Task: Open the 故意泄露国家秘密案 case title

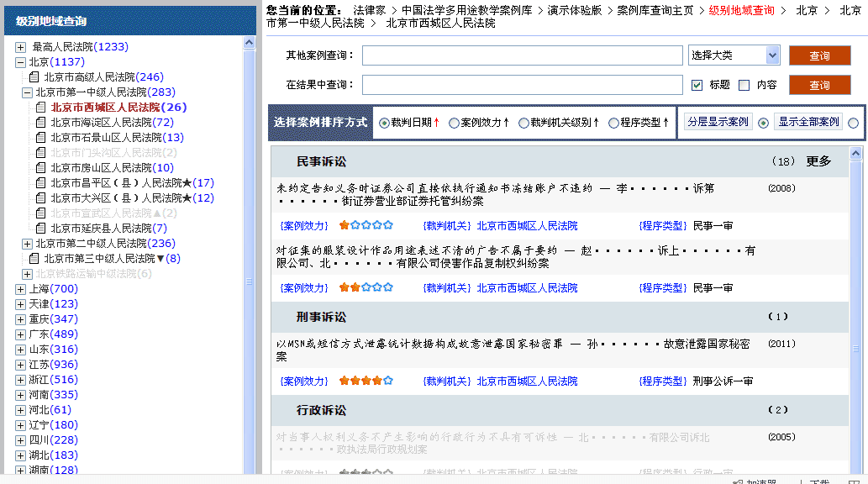Action: pyautogui.click(x=513, y=350)
